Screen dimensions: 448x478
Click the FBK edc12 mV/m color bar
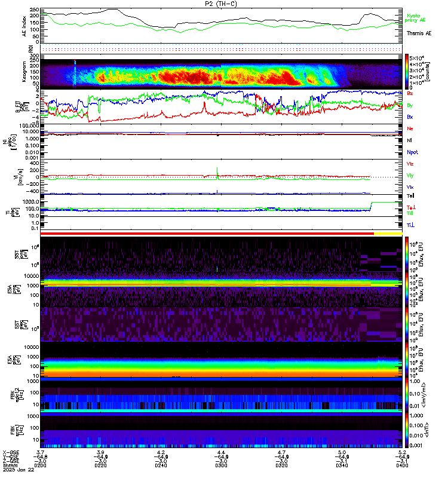[x=407, y=395]
